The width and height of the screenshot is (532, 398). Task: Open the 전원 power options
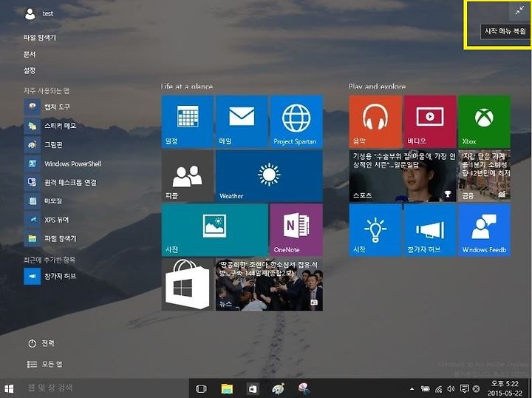[41, 343]
